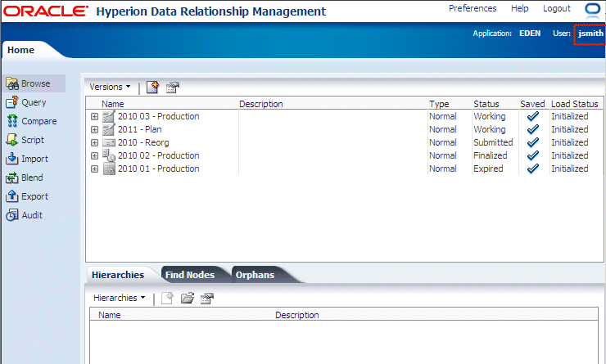Open the Script section
The width and height of the screenshot is (606, 364).
point(25,140)
